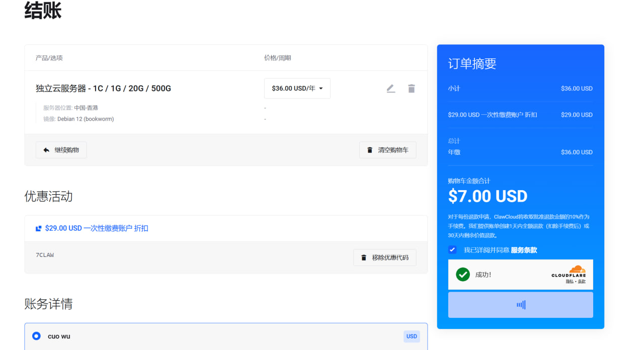Viewport: 644px width, 350px height.
Task: Uncheck the 我已详阅并同意 terms checkbox
Action: click(452, 250)
